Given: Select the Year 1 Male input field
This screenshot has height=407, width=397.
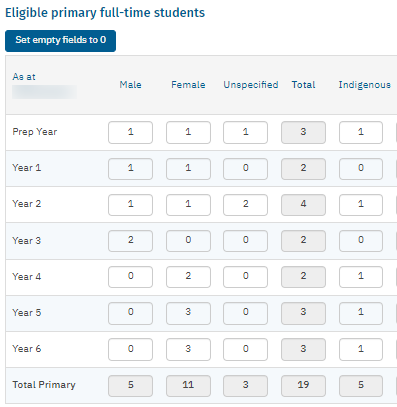Looking at the screenshot, I should 130,169.
